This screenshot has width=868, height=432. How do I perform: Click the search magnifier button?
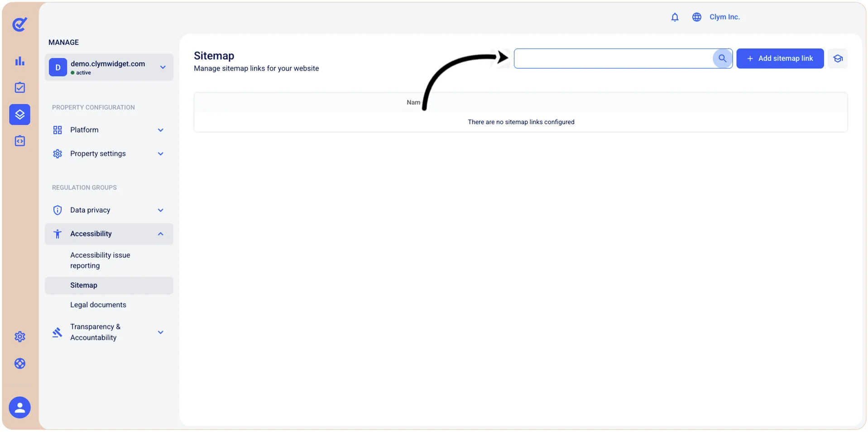722,58
